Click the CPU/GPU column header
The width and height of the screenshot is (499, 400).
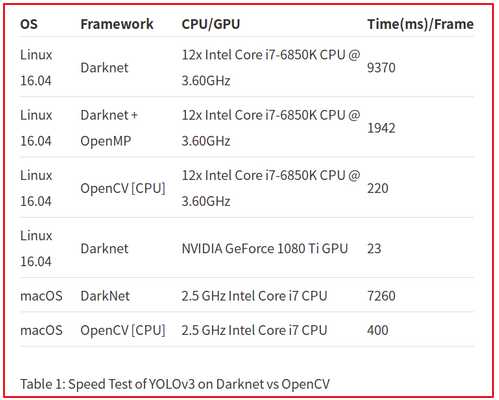[x=211, y=24]
